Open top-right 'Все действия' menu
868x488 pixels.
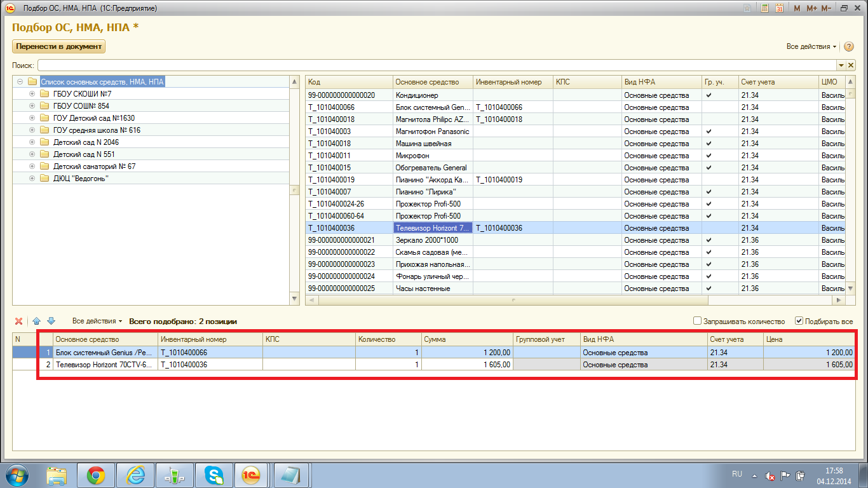point(811,46)
